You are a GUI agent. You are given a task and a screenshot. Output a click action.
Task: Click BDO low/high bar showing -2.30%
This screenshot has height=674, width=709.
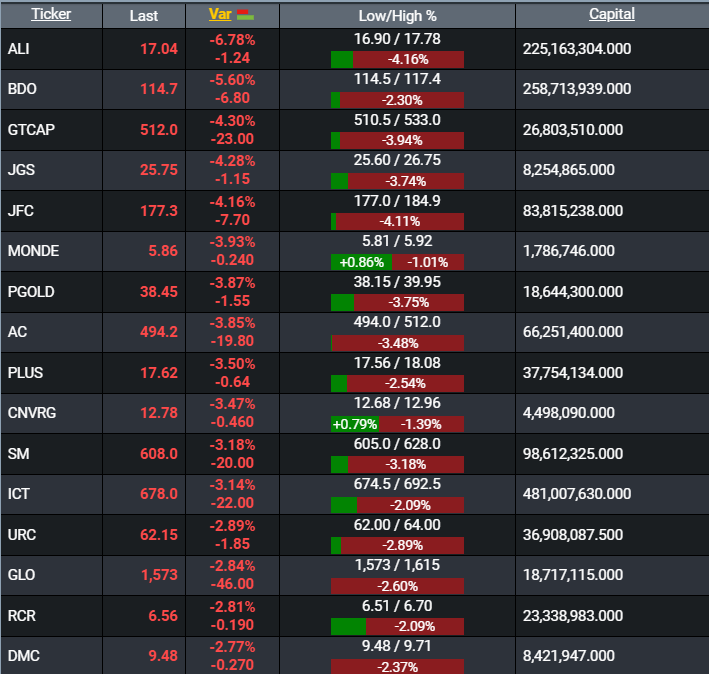pos(397,100)
